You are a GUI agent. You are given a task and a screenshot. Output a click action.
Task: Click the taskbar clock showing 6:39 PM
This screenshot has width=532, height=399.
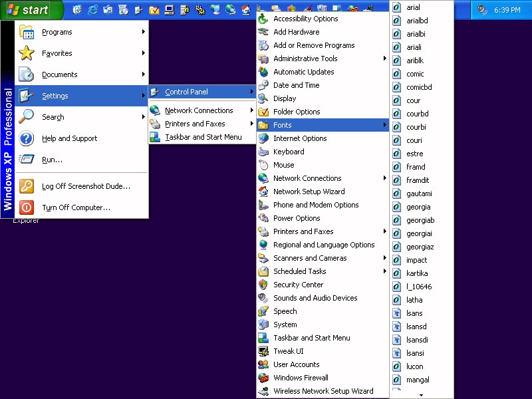coord(507,10)
